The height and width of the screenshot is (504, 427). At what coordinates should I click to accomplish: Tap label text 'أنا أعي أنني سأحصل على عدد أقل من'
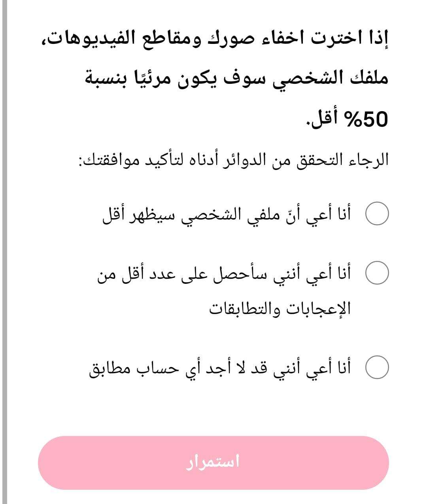pos(224,273)
